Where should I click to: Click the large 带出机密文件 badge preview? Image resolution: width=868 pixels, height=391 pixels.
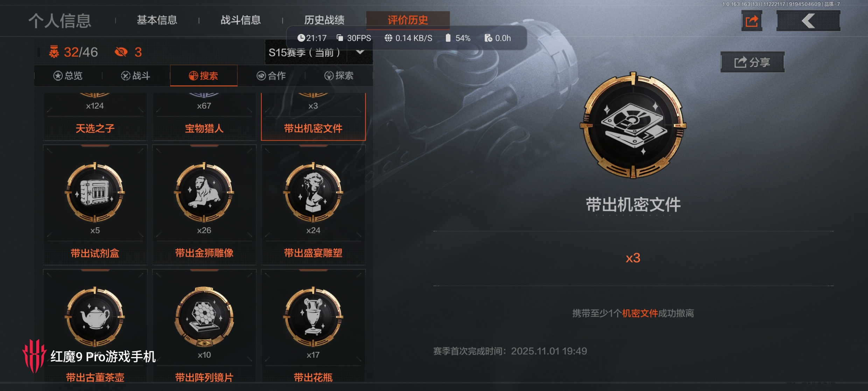tap(633, 125)
